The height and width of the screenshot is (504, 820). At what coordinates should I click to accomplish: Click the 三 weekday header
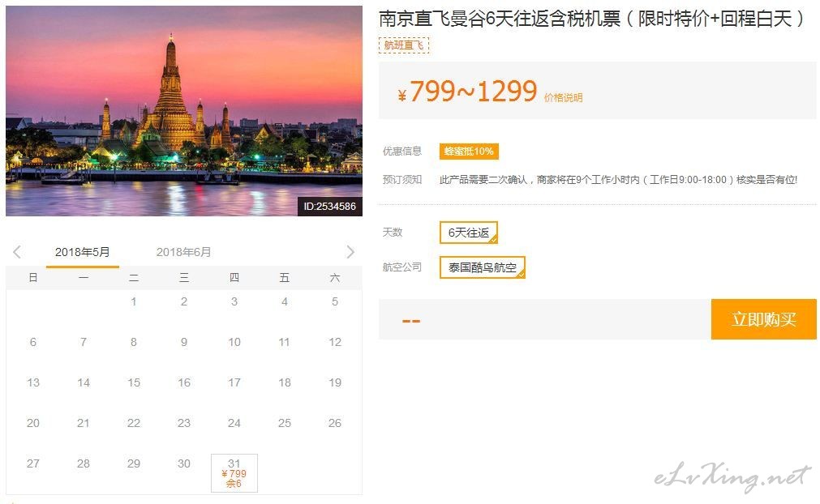pyautogui.click(x=184, y=277)
